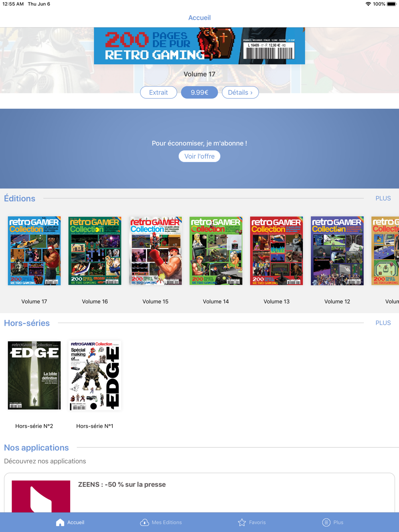Tap the Accueil home icon

tap(60, 522)
